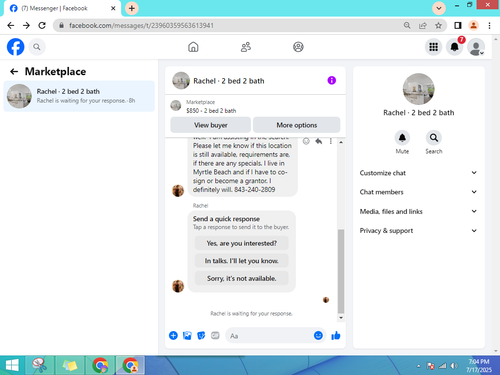The image size is (500, 375).
Task: Select the Messenger | Facebook browser tab
Action: [62, 8]
